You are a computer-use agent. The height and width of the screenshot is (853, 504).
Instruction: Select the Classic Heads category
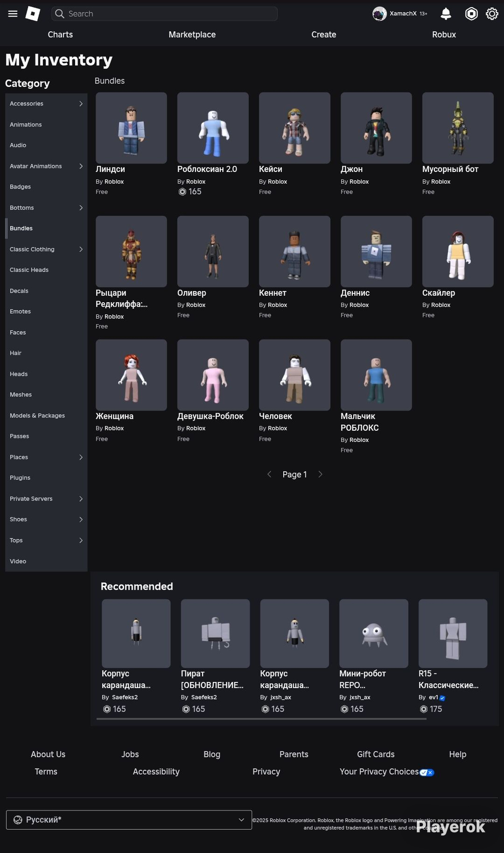click(x=46, y=270)
